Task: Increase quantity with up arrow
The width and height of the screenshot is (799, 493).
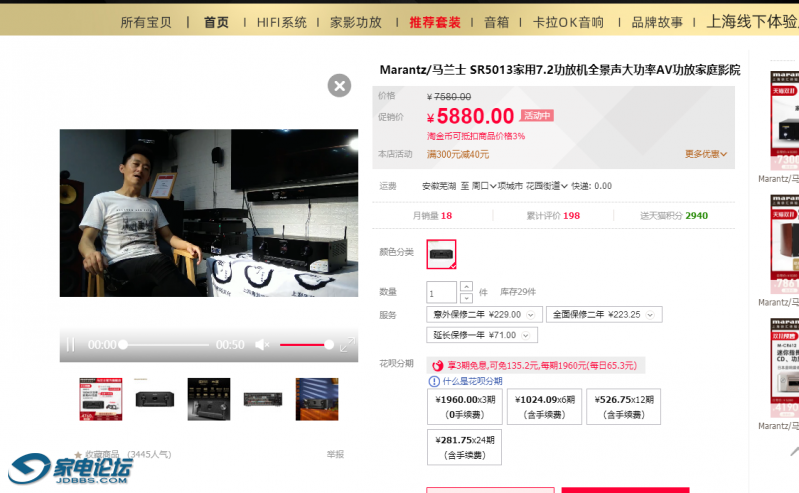Action: tap(466, 287)
